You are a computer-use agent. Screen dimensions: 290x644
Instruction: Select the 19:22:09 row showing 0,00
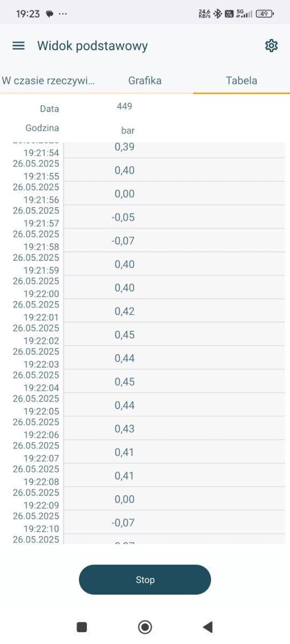click(145, 499)
